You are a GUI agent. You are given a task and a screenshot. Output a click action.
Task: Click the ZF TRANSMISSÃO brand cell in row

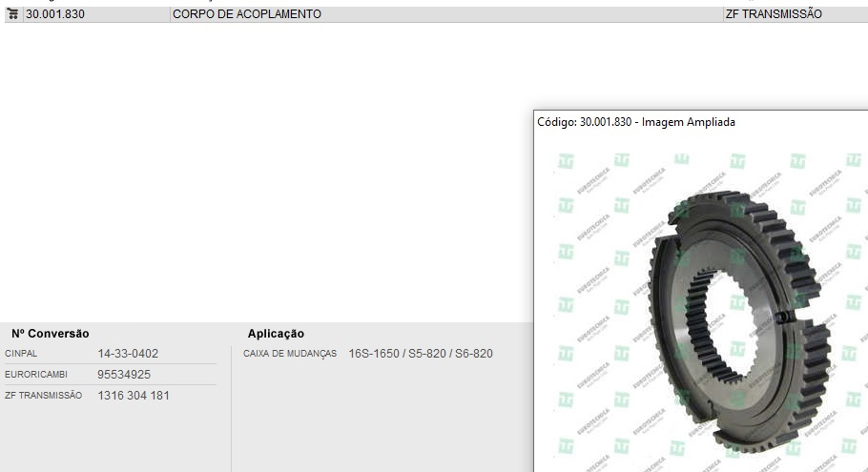(796, 14)
